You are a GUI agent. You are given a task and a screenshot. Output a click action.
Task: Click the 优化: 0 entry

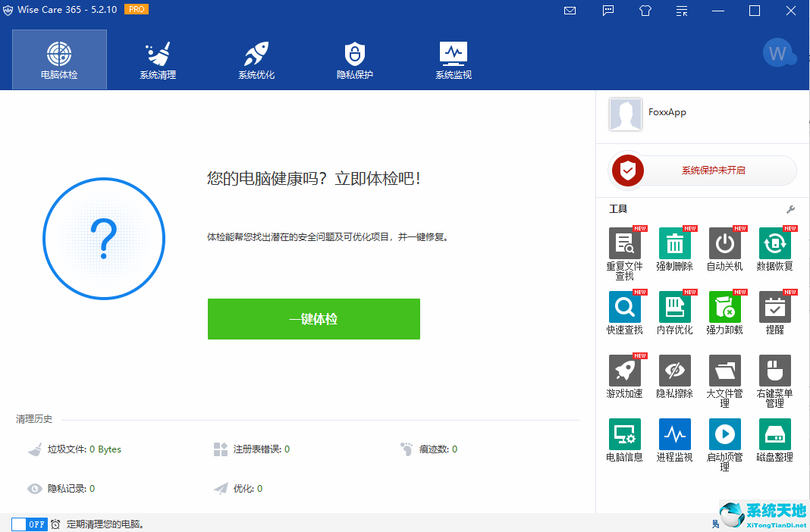[x=238, y=488]
